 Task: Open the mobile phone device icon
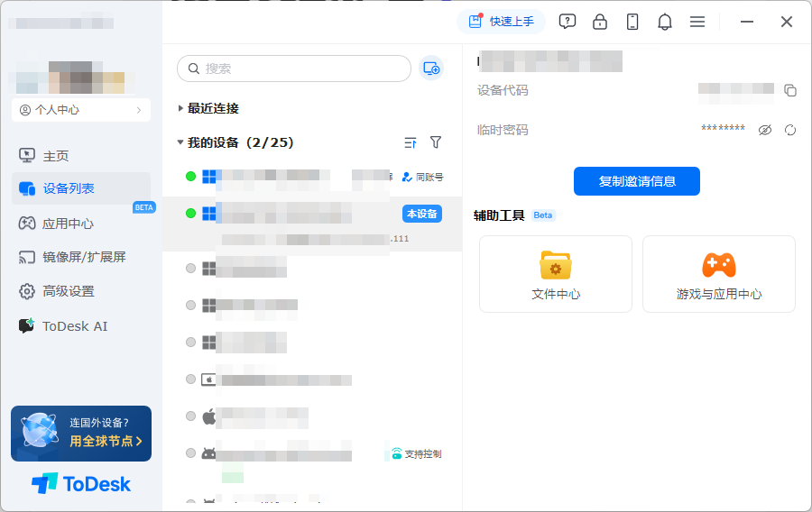[632, 22]
